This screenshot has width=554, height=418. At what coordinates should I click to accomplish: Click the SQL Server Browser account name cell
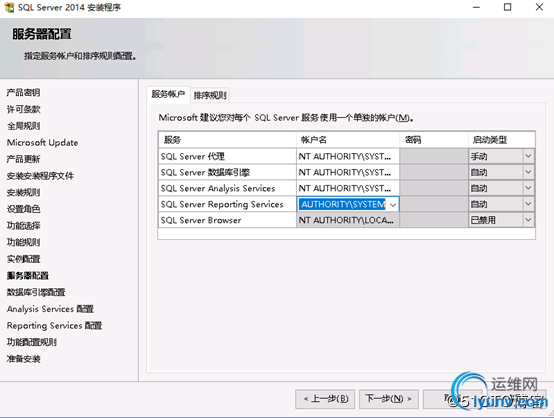pos(348,220)
